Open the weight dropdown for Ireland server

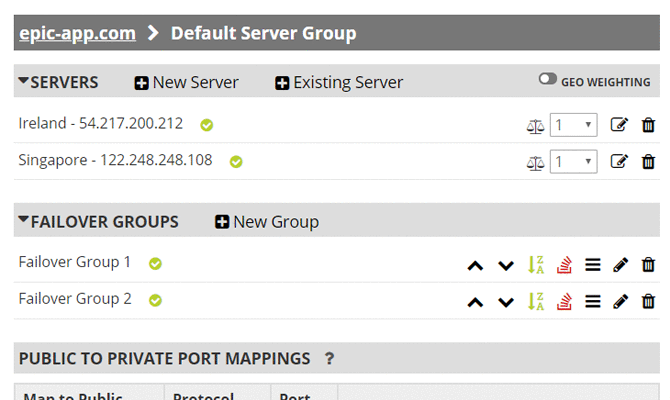tap(574, 126)
